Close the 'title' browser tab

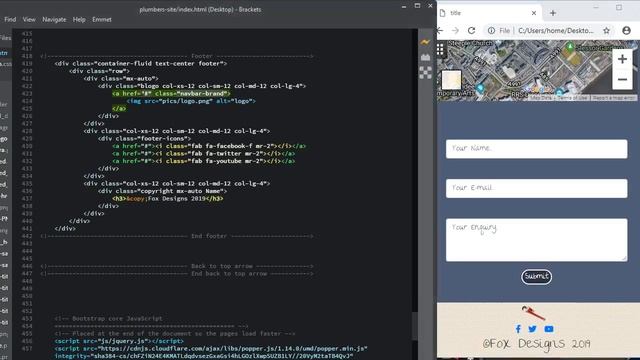[x=533, y=13]
